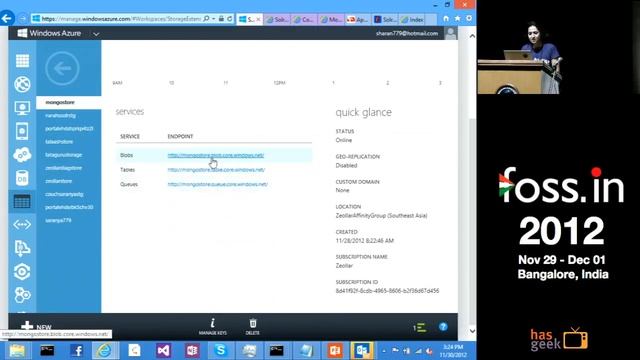Image resolution: width=640 pixels, height=360 pixels.
Task: Select the Storage table icon in sidebar
Action: 22,202
